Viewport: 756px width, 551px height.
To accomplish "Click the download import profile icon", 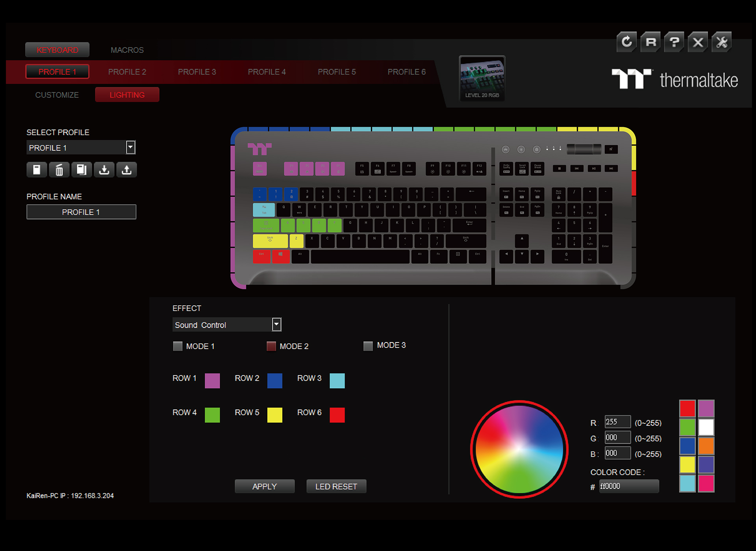I will tap(104, 170).
